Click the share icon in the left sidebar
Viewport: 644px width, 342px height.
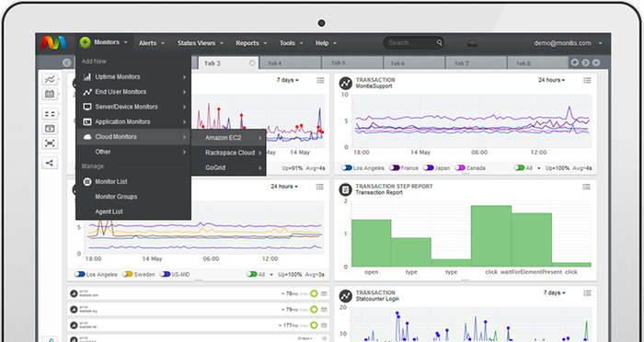(x=50, y=163)
